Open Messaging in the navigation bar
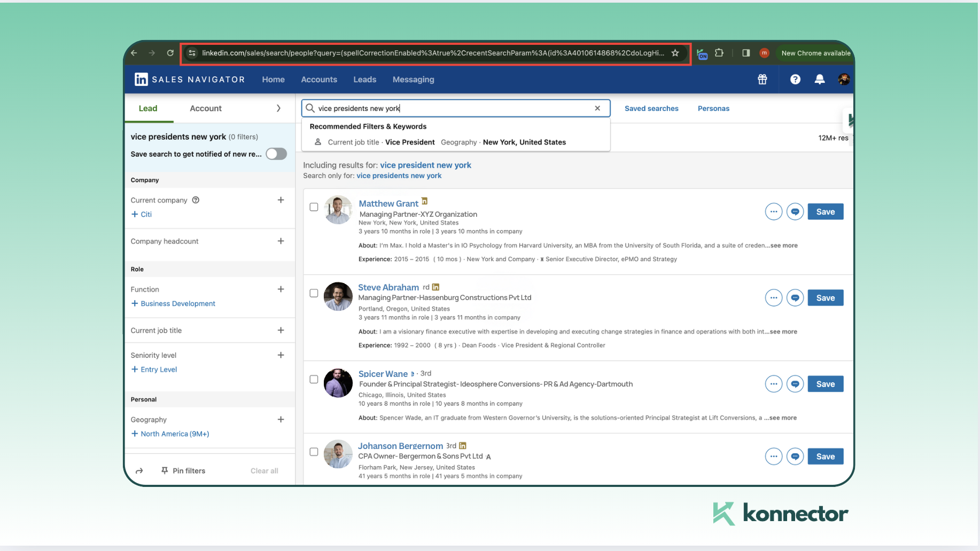 (414, 80)
